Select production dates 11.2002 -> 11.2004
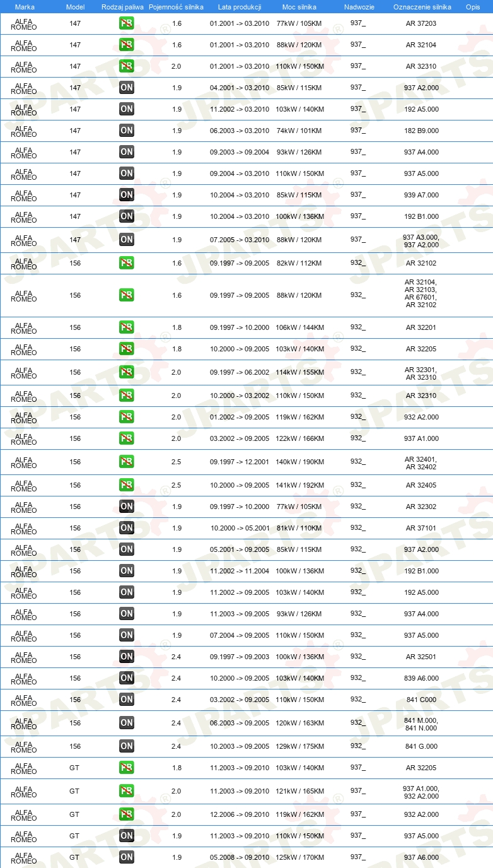 (240, 572)
